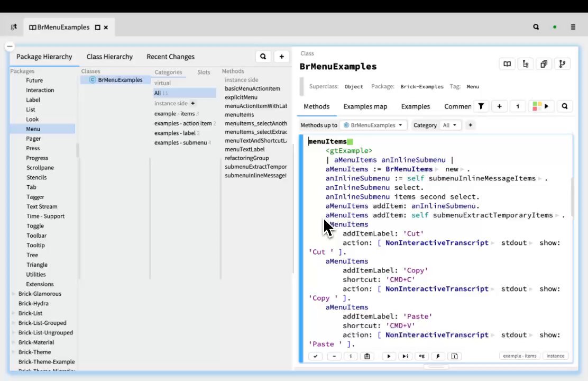Click the filter funnel icon in methods toolbar
This screenshot has width=588, height=381.
coord(481,106)
